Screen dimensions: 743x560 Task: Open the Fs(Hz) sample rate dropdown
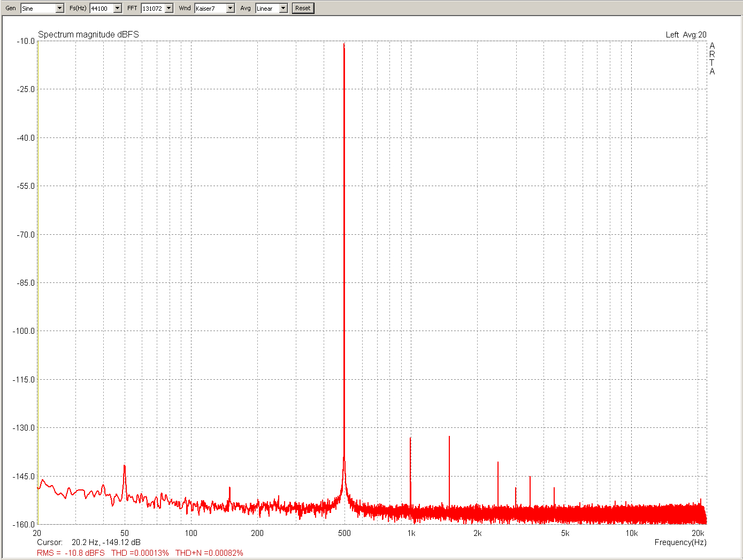(x=118, y=8)
